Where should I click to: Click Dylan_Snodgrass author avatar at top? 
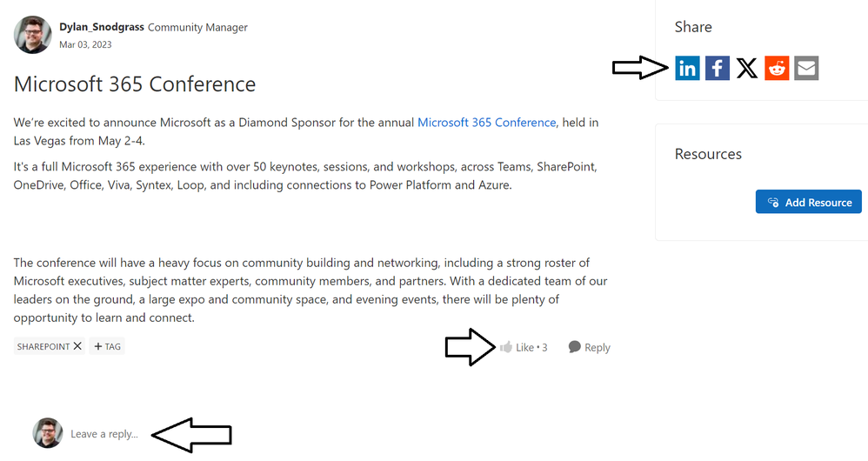click(32, 34)
